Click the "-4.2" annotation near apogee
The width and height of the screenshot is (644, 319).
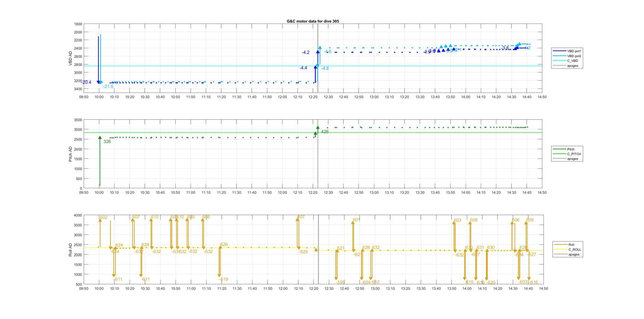click(305, 52)
